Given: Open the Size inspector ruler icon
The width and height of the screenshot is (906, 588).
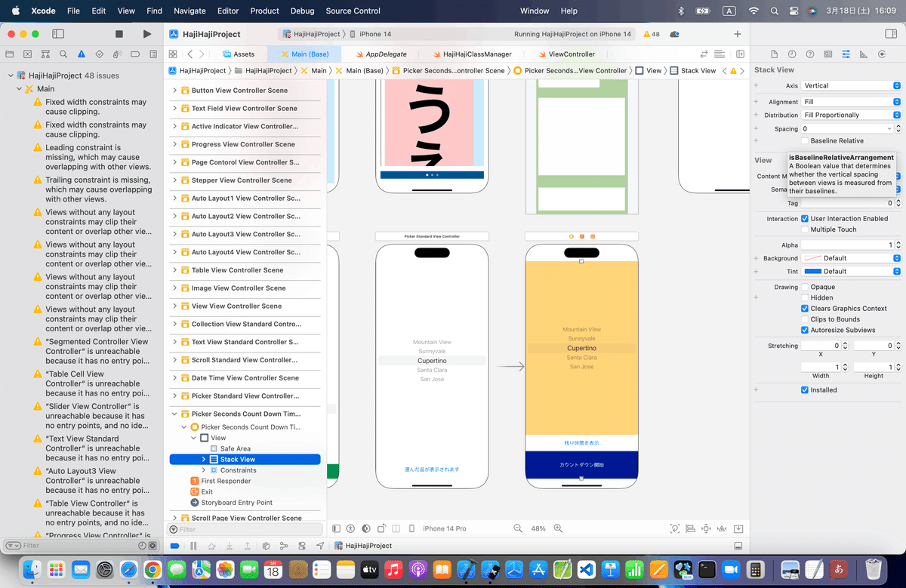Looking at the screenshot, I should coord(863,54).
